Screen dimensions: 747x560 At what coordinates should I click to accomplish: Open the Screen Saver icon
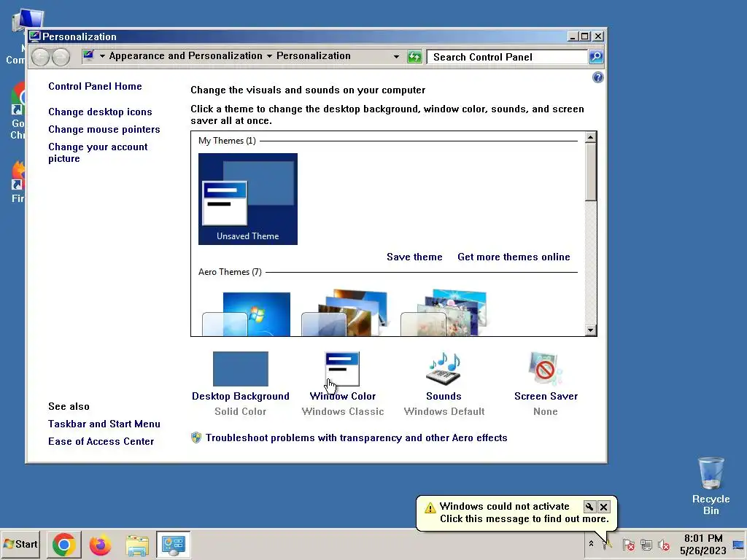546,369
